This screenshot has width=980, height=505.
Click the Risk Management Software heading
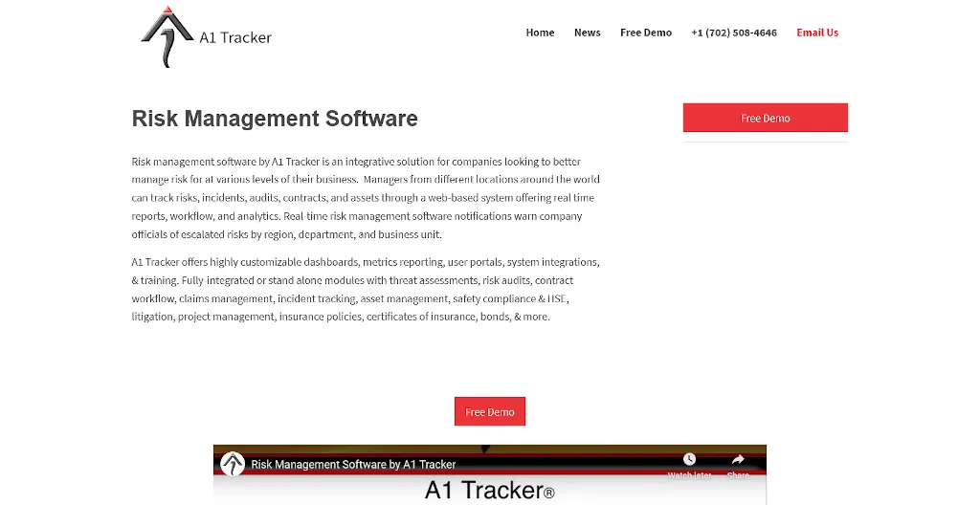[x=275, y=119]
